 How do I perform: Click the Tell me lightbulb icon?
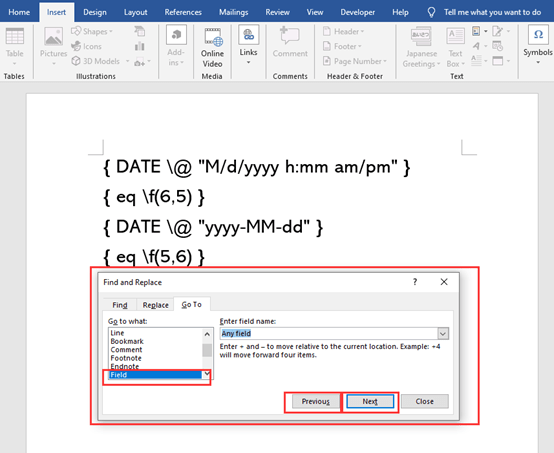point(431,12)
